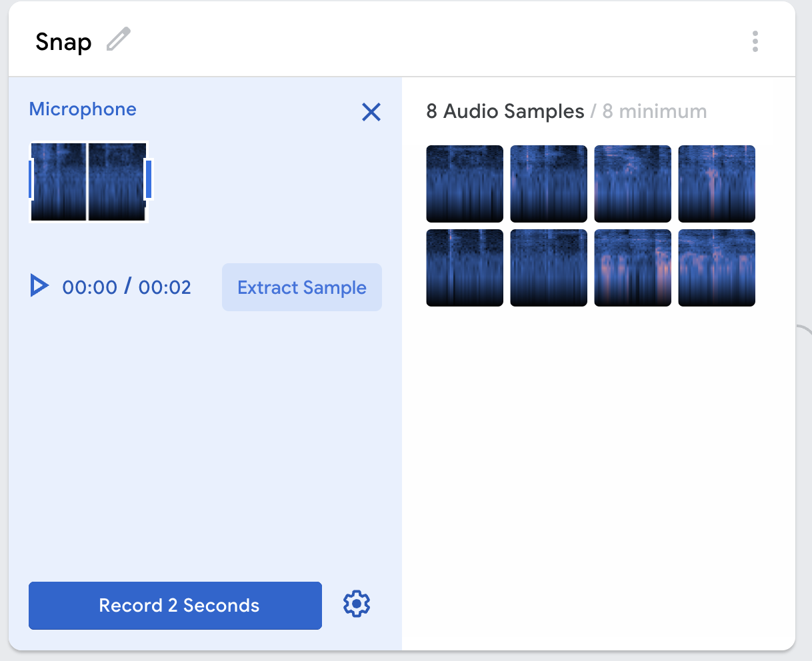The width and height of the screenshot is (812, 661).
Task: Click the Microphone panel heading
Action: point(83,109)
